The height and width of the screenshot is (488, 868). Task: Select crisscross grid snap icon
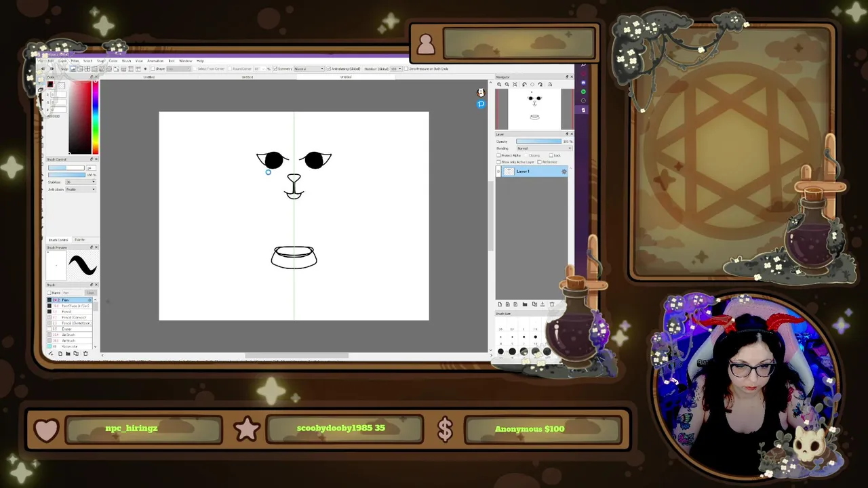click(87, 68)
